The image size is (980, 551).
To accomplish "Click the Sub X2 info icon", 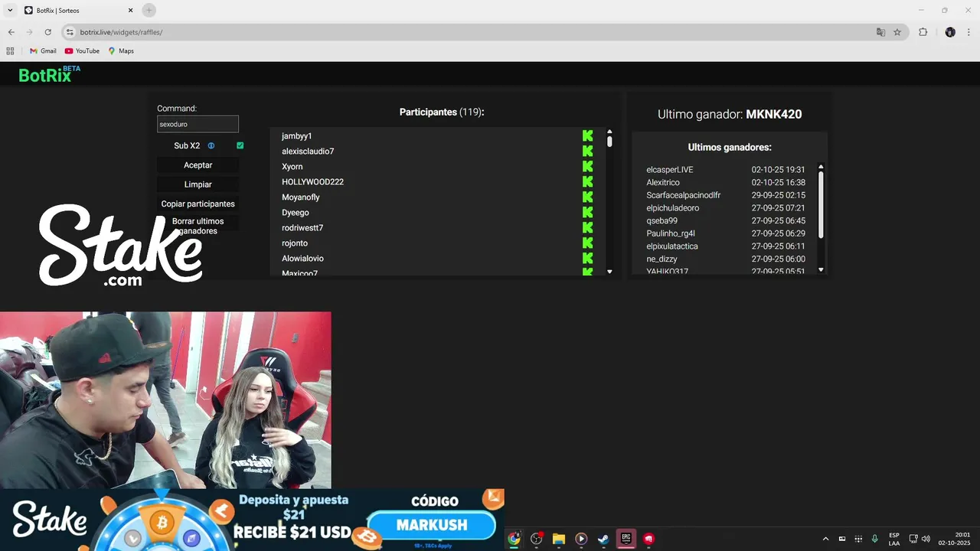I will pyautogui.click(x=211, y=145).
